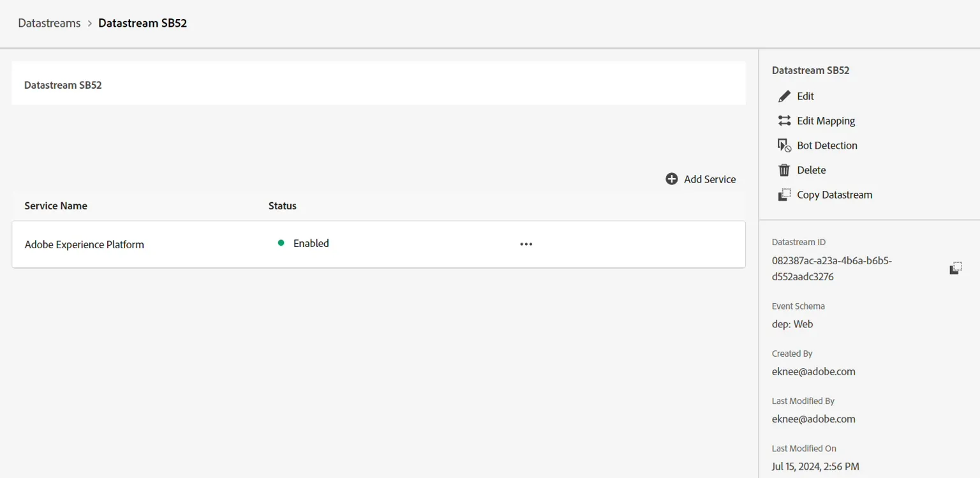
Task: Click the Event Schema field label
Action: 798,306
